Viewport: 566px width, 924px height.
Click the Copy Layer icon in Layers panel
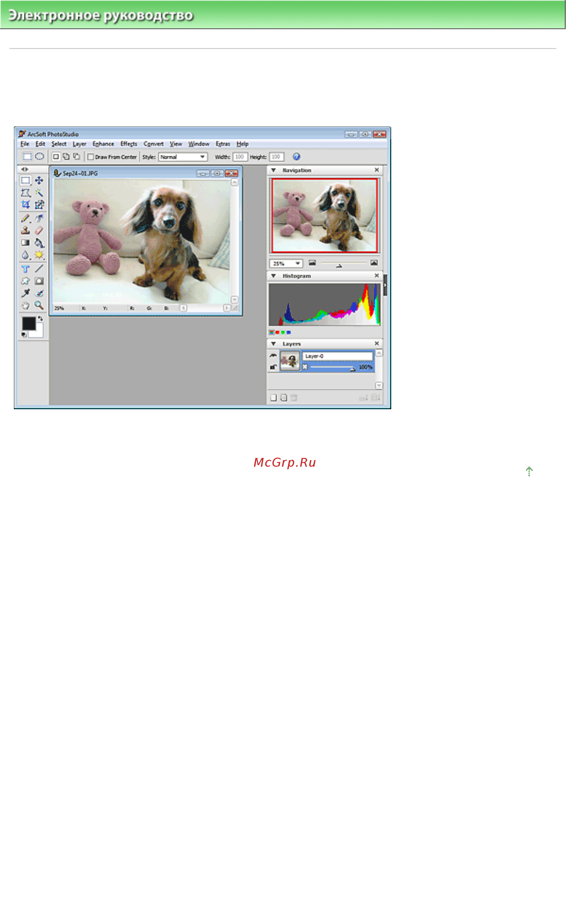(284, 398)
